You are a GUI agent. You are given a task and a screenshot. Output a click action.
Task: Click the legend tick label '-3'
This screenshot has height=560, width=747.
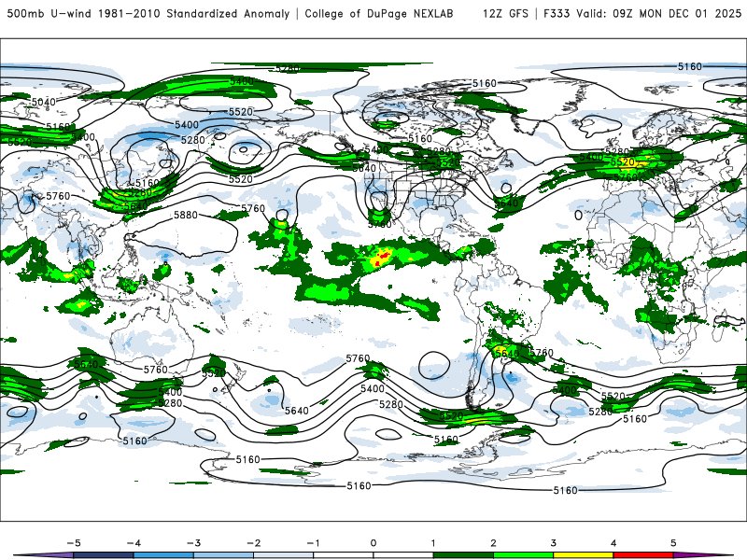(x=193, y=543)
